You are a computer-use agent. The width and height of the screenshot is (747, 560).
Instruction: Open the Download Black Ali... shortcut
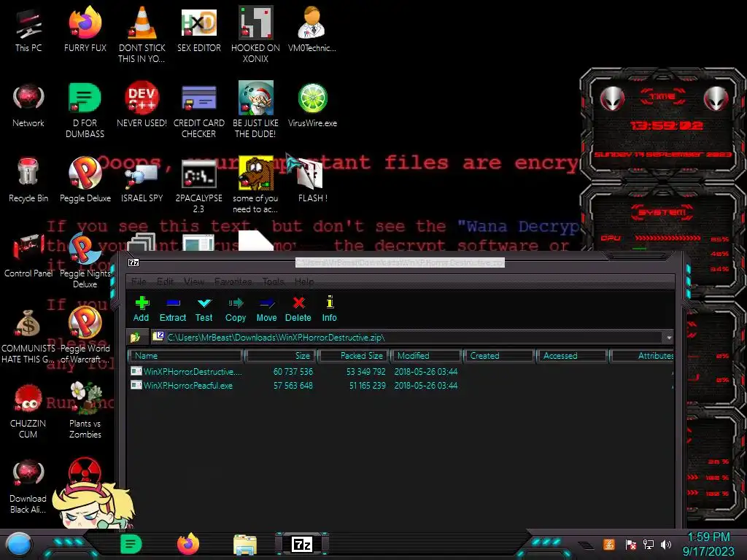point(28,486)
